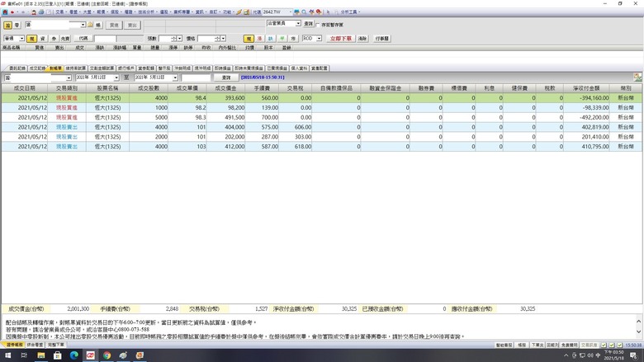Screen dimensions: 644x362
Task: Click the magnifier search icon in toolbar
Action: (304, 12)
